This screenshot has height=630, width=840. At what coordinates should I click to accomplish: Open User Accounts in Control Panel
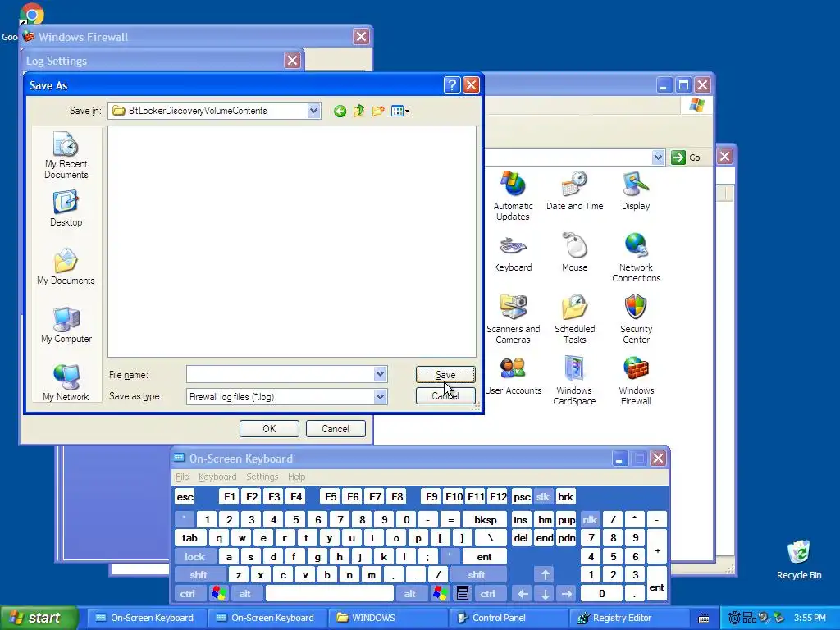tap(513, 376)
